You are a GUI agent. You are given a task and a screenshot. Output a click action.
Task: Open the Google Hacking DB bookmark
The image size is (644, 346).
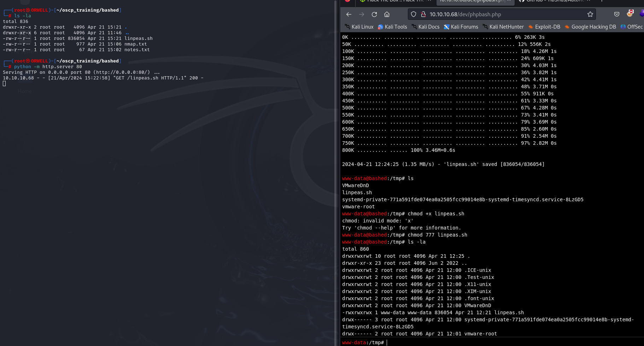point(590,27)
